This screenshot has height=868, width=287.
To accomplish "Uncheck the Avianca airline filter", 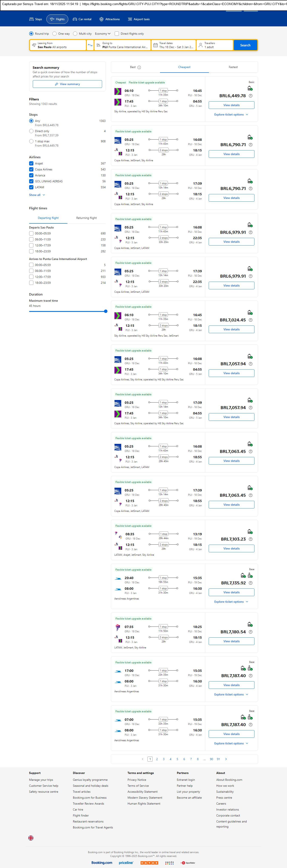I will (x=31, y=175).
